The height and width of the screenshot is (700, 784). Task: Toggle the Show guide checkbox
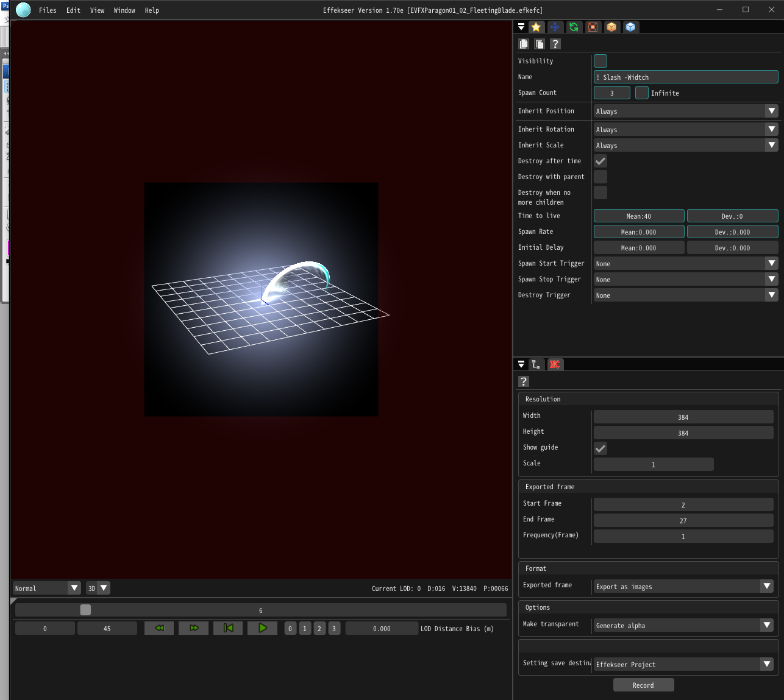(x=600, y=448)
